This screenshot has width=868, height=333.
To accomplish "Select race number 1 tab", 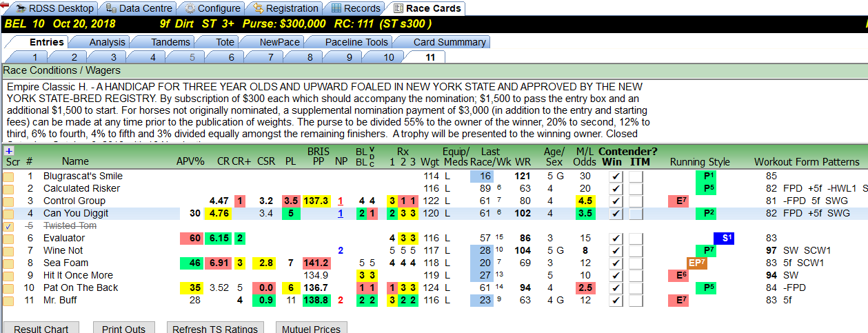I will click(x=34, y=57).
